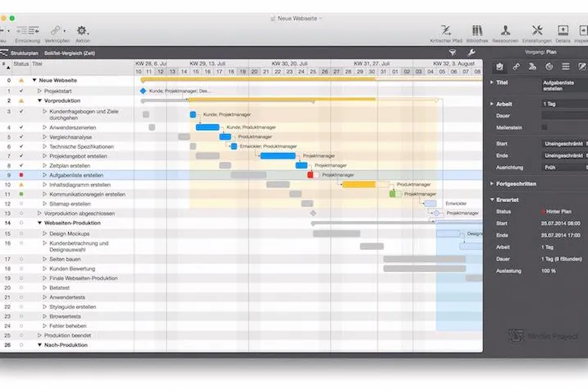Viewport: 588px width, 392px height.
Task: Click the Verknüpfen link icon
Action: tap(56, 30)
